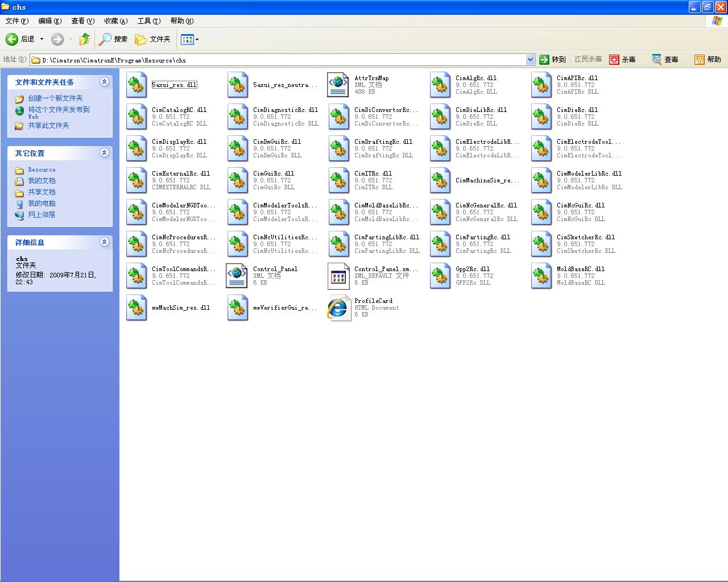
Task: Select the mwMachSim_res.dll file icon
Action: click(136, 308)
